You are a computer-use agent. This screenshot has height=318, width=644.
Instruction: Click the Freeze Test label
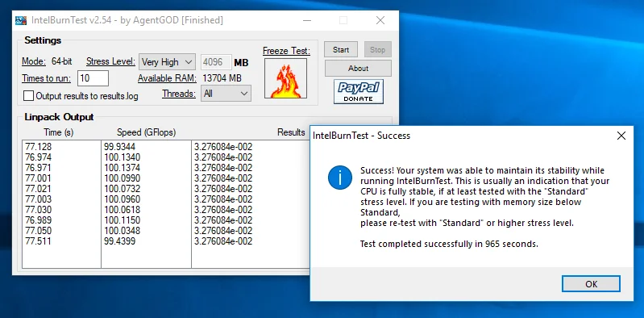(x=287, y=51)
